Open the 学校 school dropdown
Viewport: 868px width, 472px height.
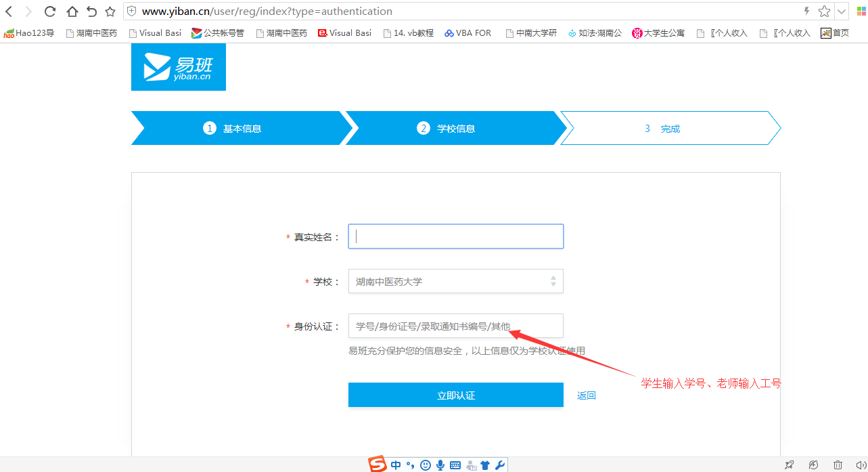click(455, 281)
